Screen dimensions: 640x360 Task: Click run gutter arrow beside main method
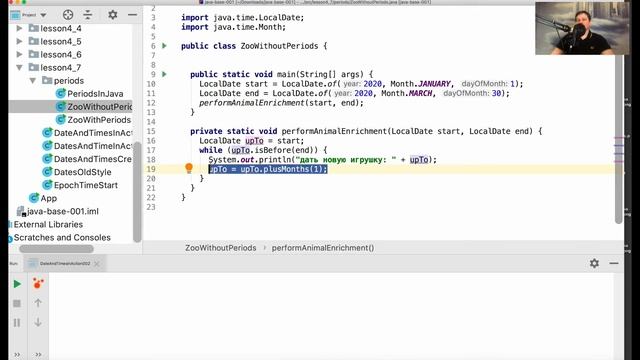[164, 74]
